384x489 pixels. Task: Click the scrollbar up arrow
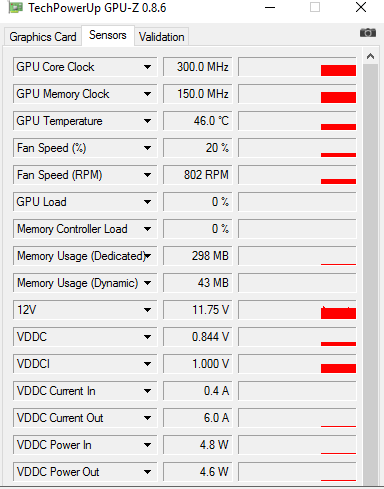click(370, 56)
